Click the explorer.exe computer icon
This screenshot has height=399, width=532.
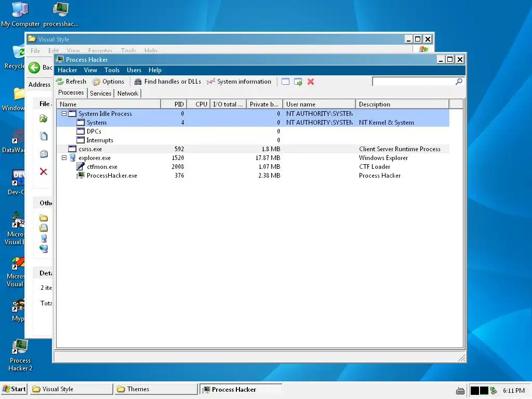click(x=72, y=157)
